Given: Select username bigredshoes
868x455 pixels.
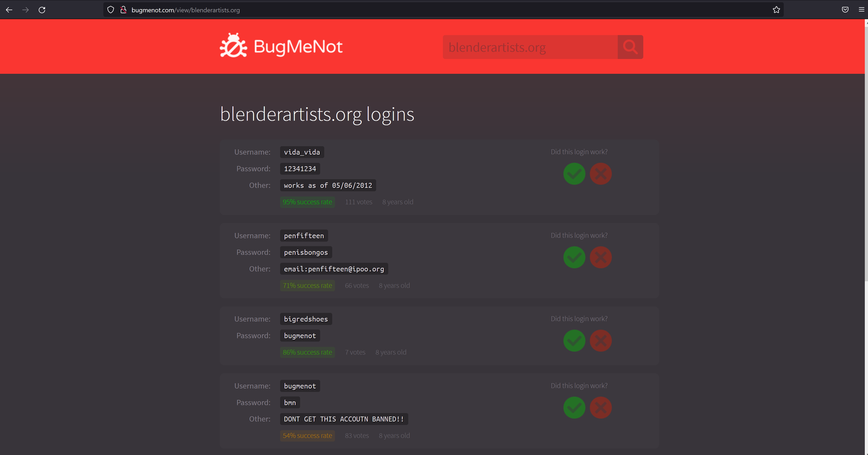Looking at the screenshot, I should click(306, 319).
